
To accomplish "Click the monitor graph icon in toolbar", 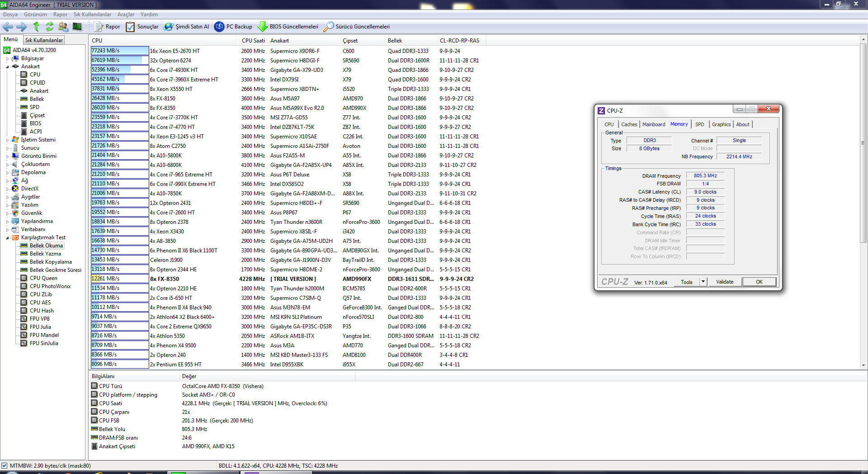I will tap(77, 27).
